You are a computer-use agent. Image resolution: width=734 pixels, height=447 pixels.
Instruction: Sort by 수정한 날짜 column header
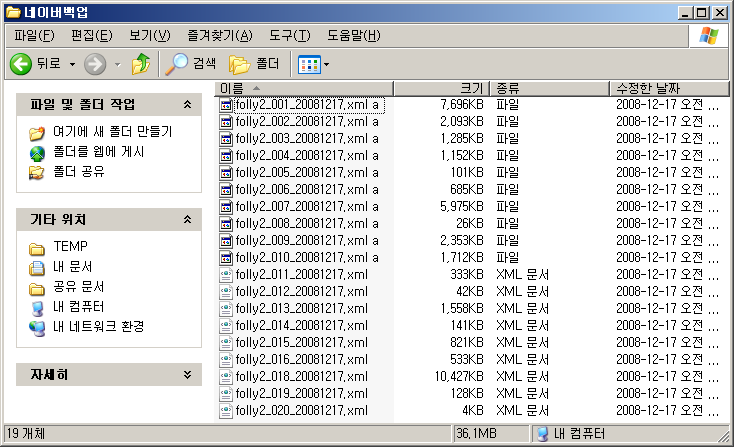670,88
